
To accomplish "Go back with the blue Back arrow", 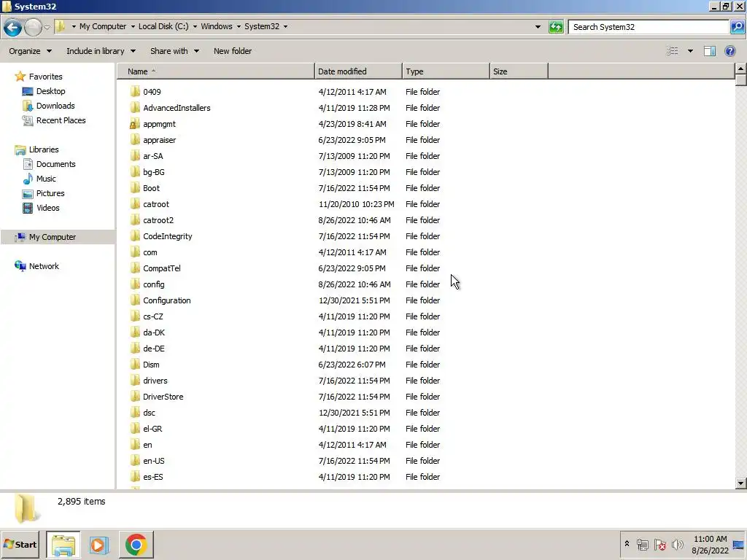I will tap(13, 27).
